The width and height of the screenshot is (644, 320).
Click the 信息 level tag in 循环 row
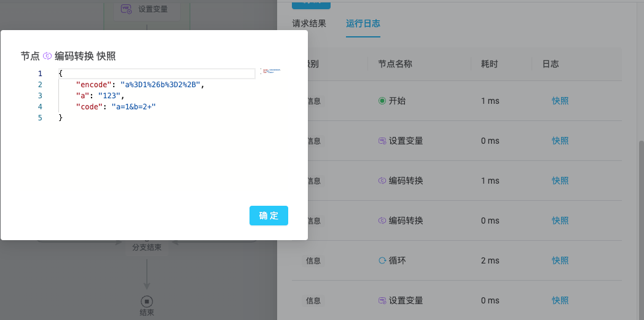tap(313, 260)
